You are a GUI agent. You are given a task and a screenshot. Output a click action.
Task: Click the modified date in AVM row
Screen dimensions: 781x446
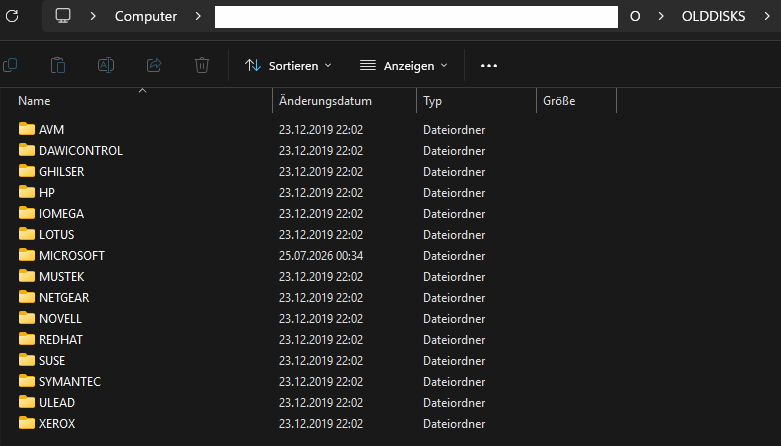tap(321, 130)
